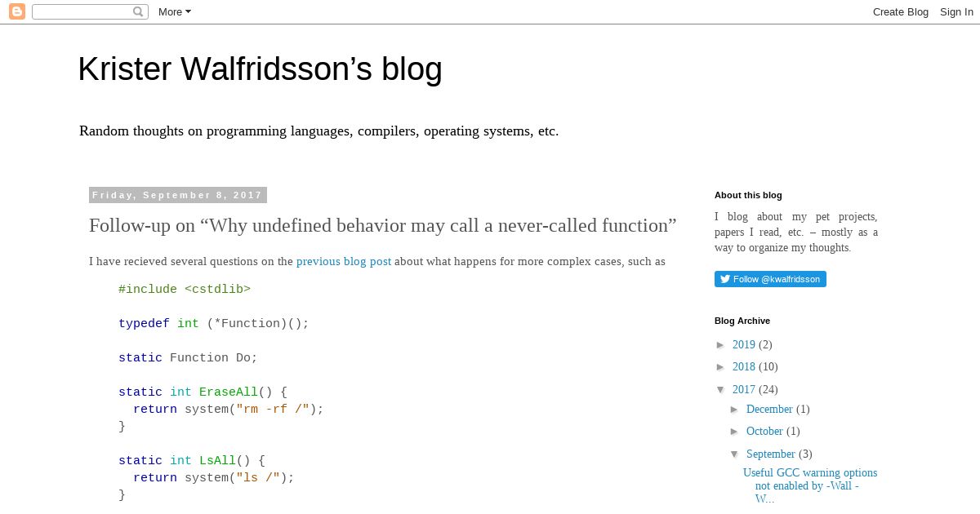Collapse the September archive month
This screenshot has width=980, height=514.
tap(735, 454)
